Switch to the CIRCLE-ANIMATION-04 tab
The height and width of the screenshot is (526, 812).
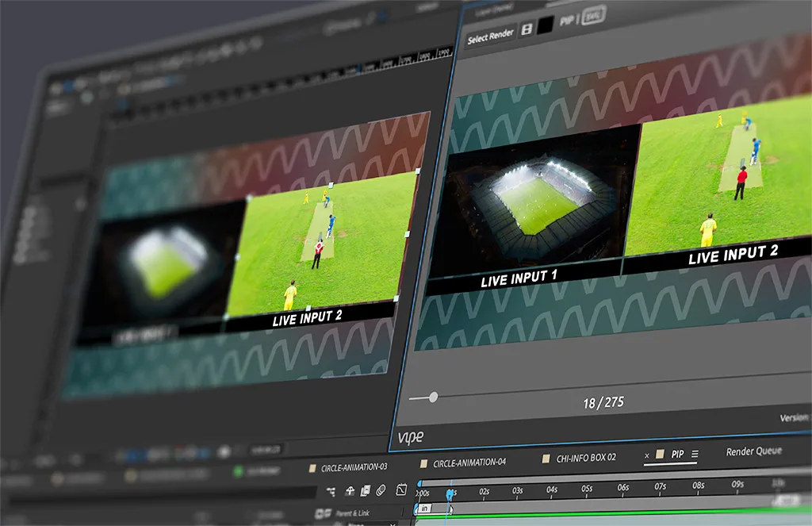pos(469,462)
